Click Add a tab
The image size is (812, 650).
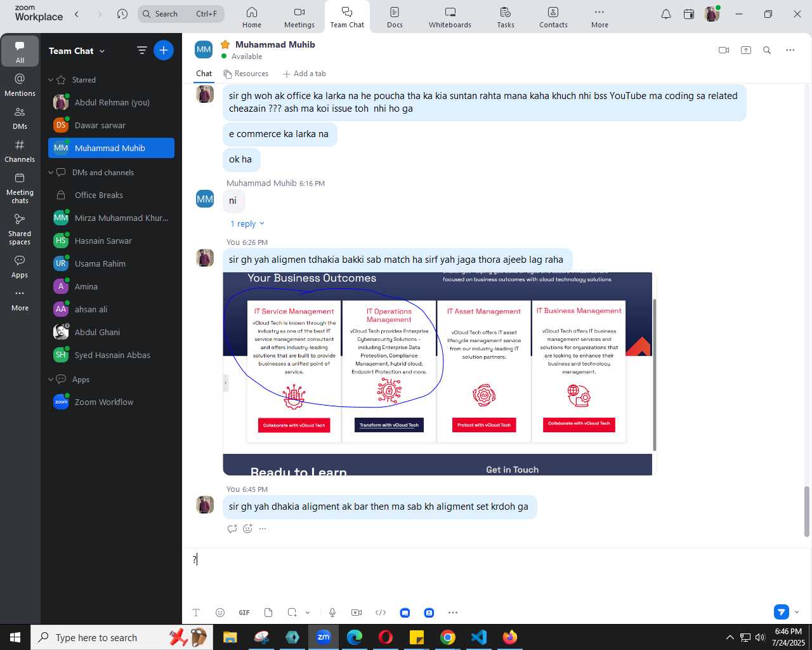[x=304, y=74]
